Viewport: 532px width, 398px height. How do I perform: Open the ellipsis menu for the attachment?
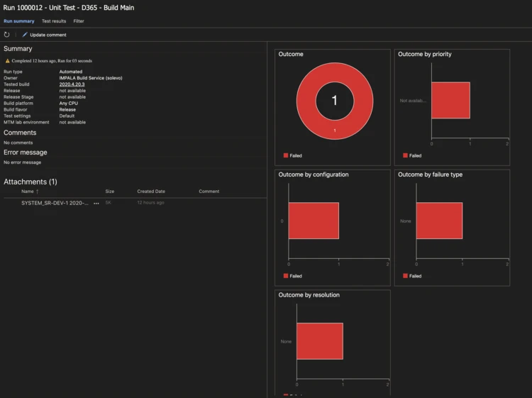pyautogui.click(x=96, y=203)
